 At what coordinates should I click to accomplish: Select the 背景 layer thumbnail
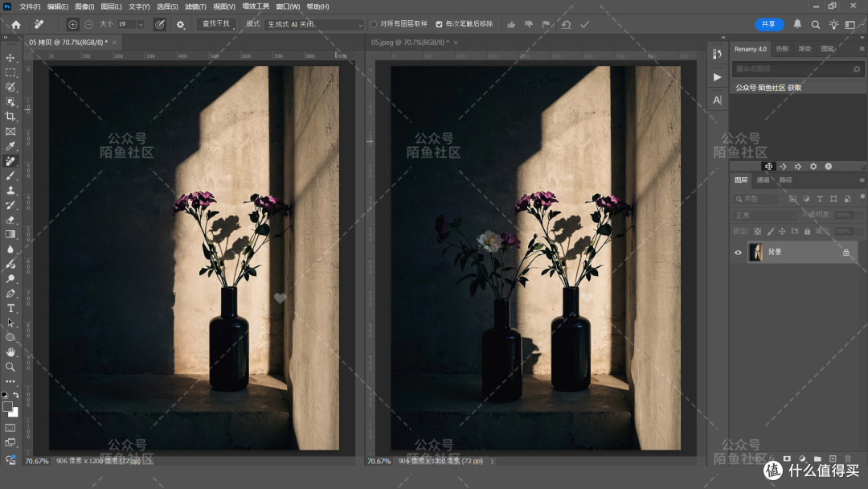(x=756, y=252)
